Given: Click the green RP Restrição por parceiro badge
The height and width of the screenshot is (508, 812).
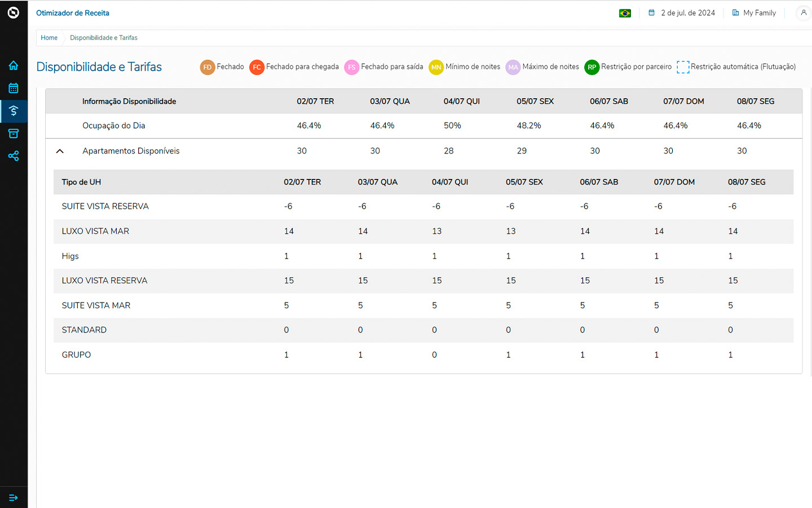Looking at the screenshot, I should tap(592, 67).
